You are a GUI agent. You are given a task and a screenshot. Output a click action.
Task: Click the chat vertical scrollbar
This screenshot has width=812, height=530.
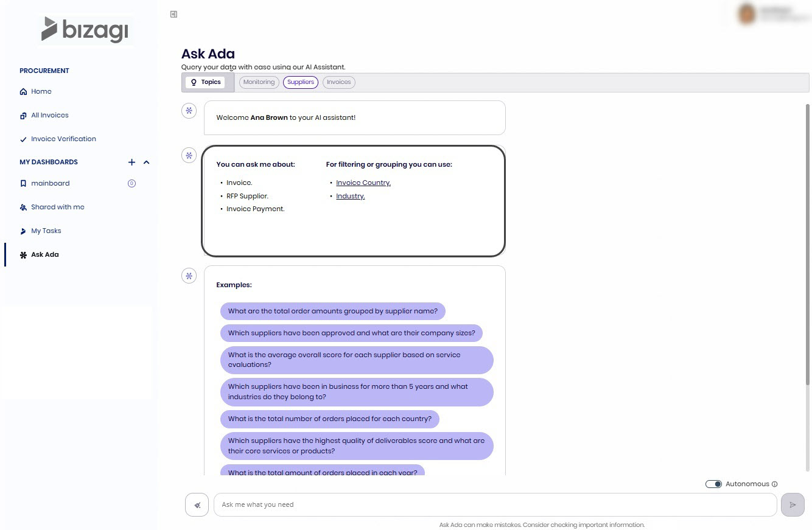[x=808, y=243]
